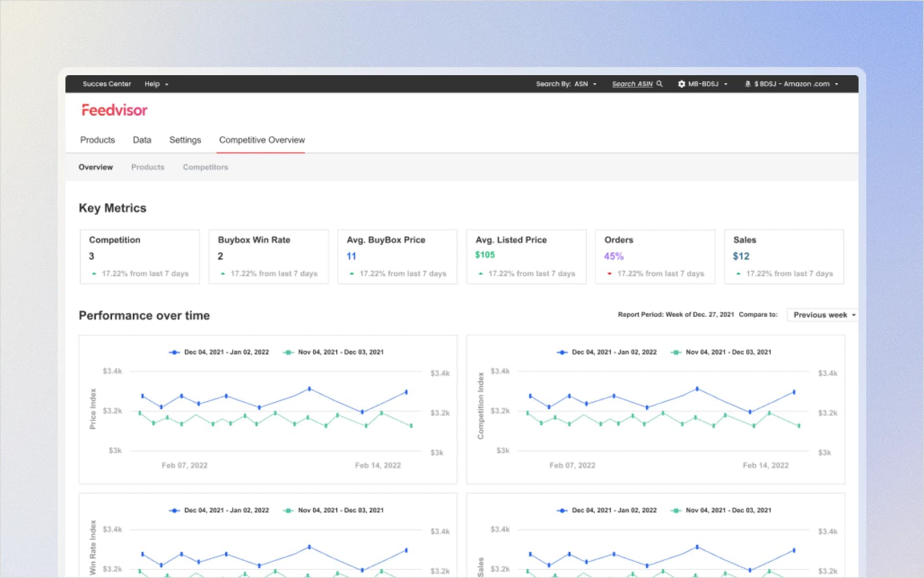
Task: Click the Buybox Win Rate card
Action: [269, 257]
